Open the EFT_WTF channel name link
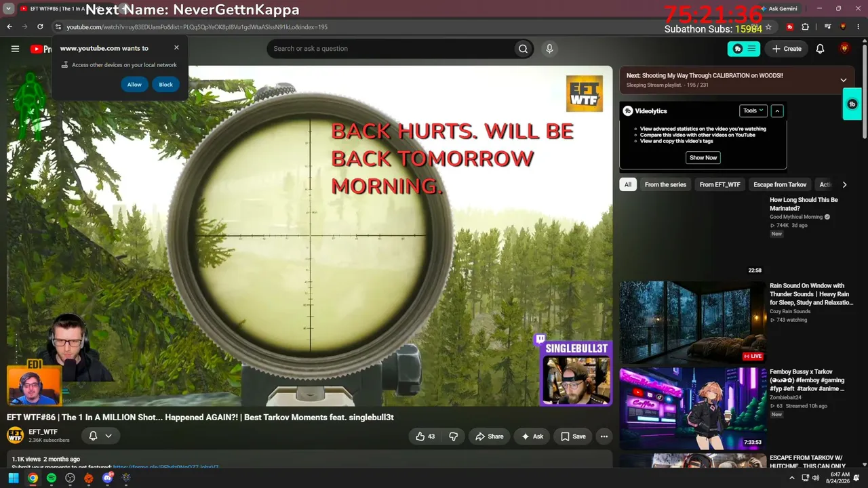Viewport: 868px width, 488px height. tap(43, 432)
